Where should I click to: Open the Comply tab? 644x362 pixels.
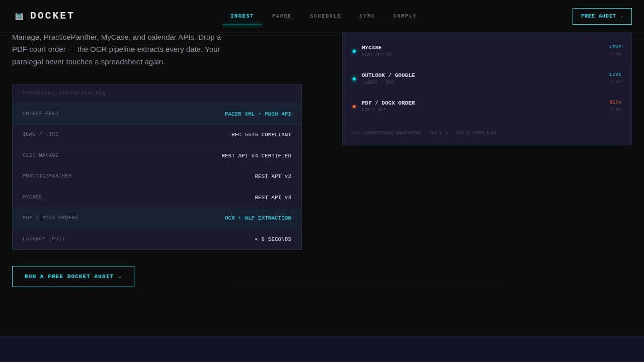pos(405,16)
